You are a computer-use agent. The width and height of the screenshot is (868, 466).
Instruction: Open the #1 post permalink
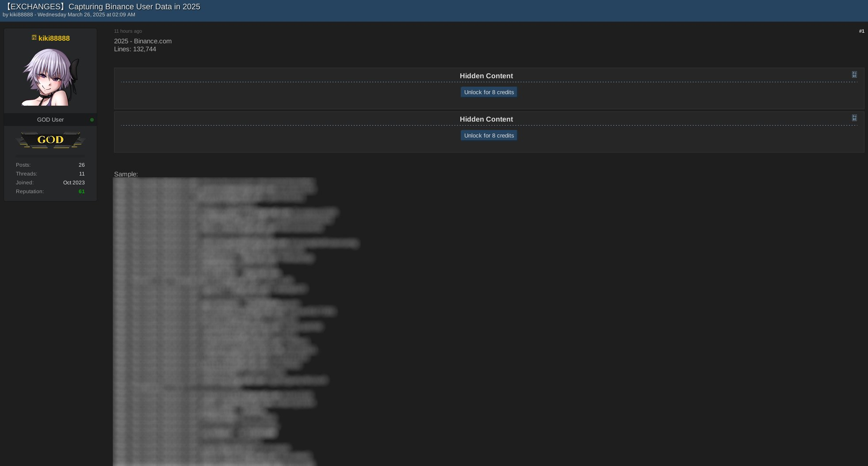tap(861, 31)
